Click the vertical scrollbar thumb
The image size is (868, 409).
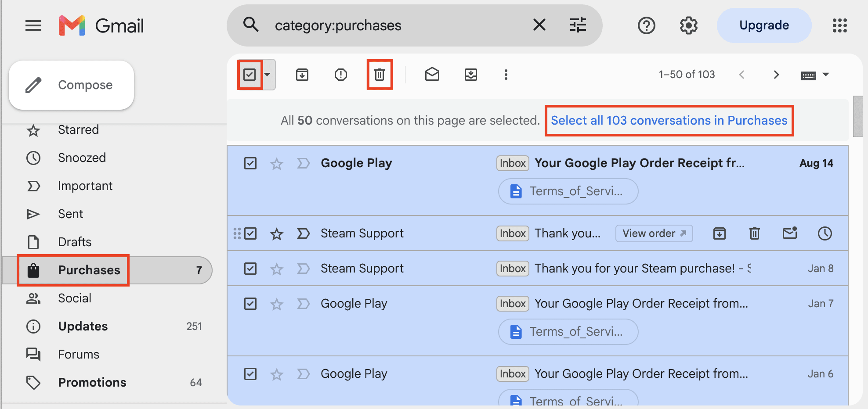pyautogui.click(x=857, y=116)
